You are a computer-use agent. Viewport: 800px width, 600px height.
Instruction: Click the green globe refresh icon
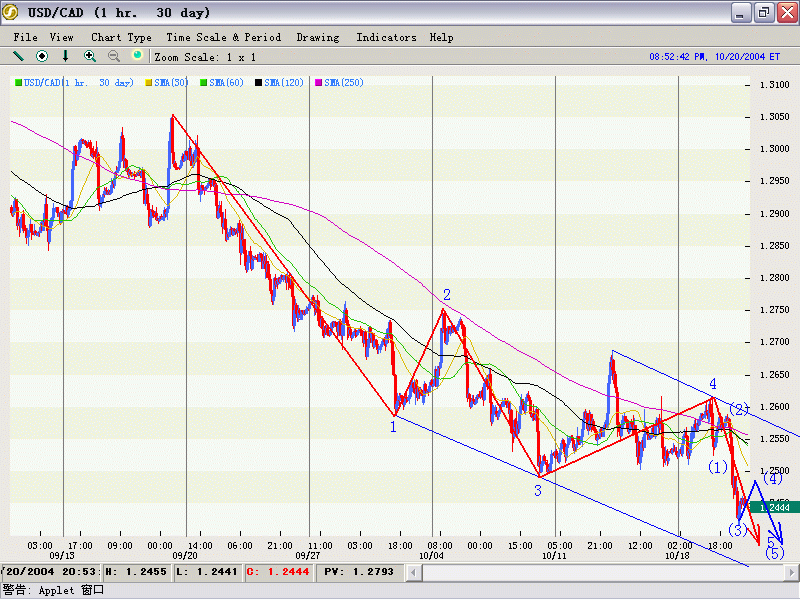point(138,57)
